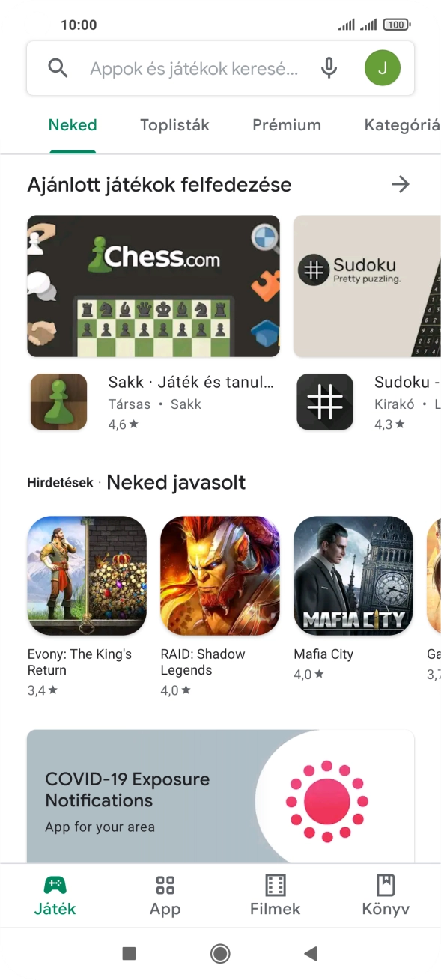The image size is (441, 980).
Task: Switch to the Toplisták tab
Action: coord(174,125)
